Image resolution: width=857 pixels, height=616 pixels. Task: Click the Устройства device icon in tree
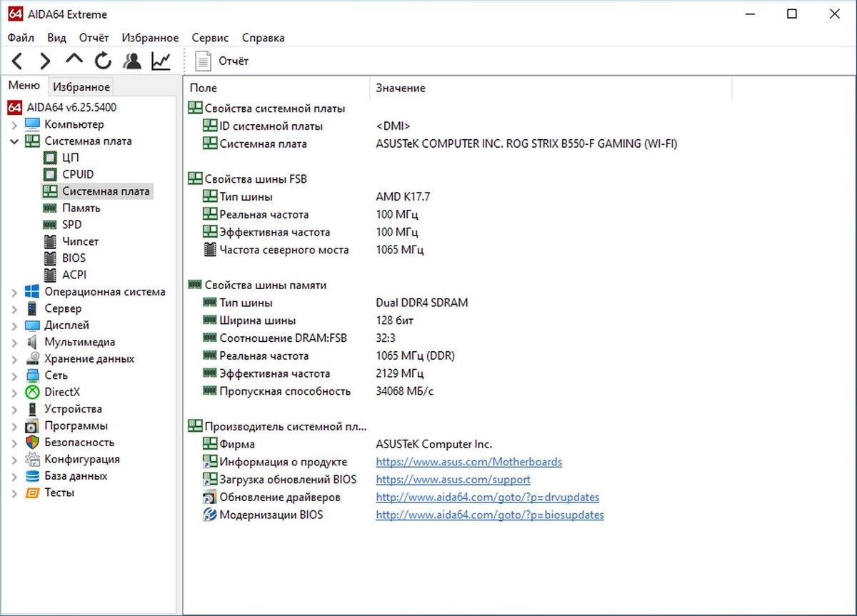click(32, 409)
